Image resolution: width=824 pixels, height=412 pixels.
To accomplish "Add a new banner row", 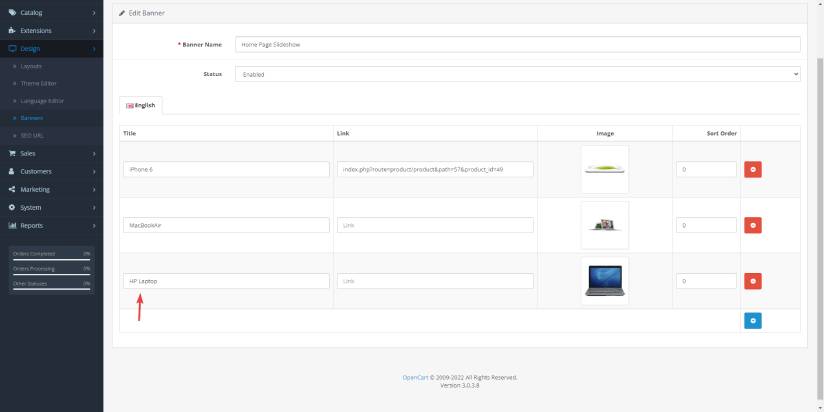I will [x=752, y=321].
